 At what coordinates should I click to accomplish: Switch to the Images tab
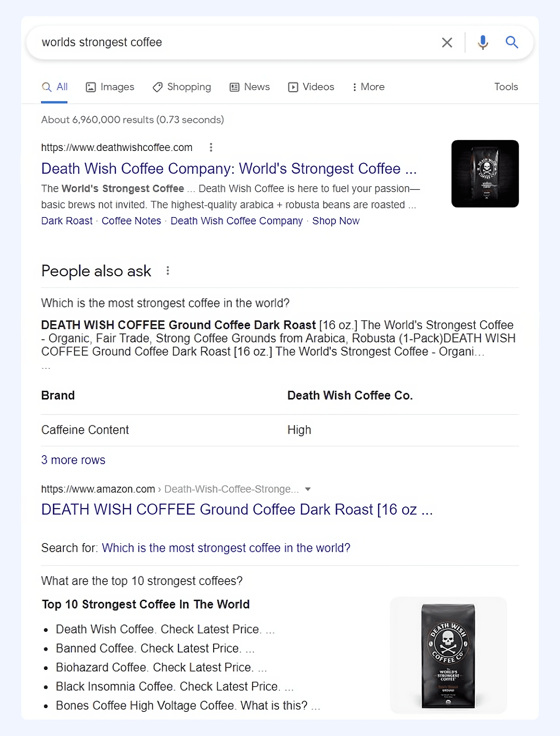point(110,87)
